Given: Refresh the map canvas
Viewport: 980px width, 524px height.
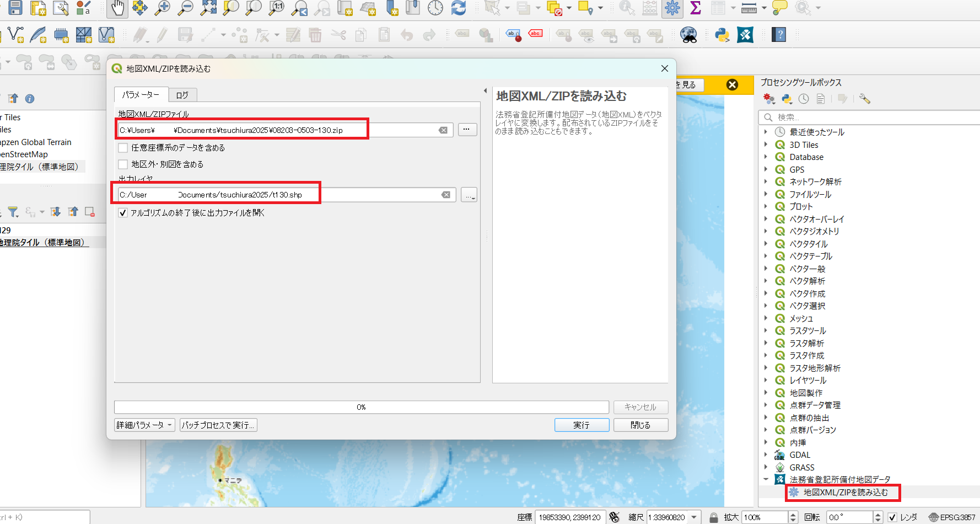Looking at the screenshot, I should [x=459, y=8].
